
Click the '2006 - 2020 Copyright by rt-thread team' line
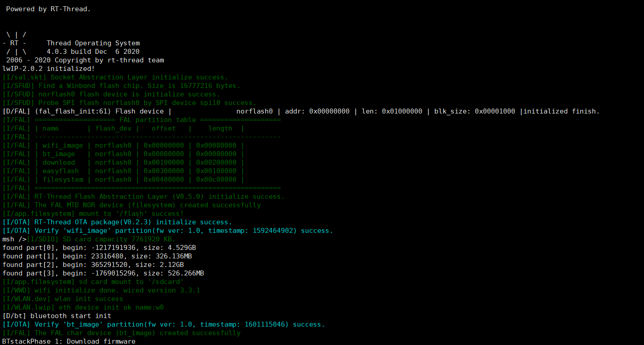pyautogui.click(x=85, y=60)
